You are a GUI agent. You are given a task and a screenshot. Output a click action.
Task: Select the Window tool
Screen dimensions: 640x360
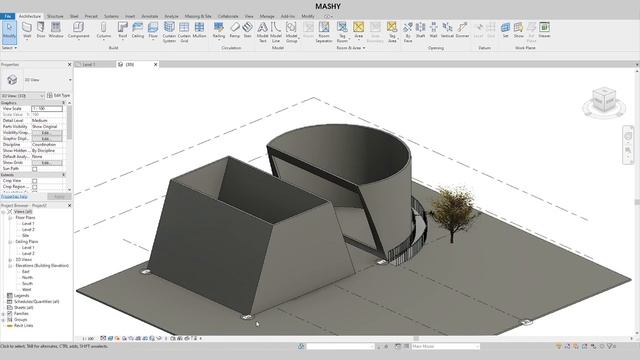tap(56, 30)
